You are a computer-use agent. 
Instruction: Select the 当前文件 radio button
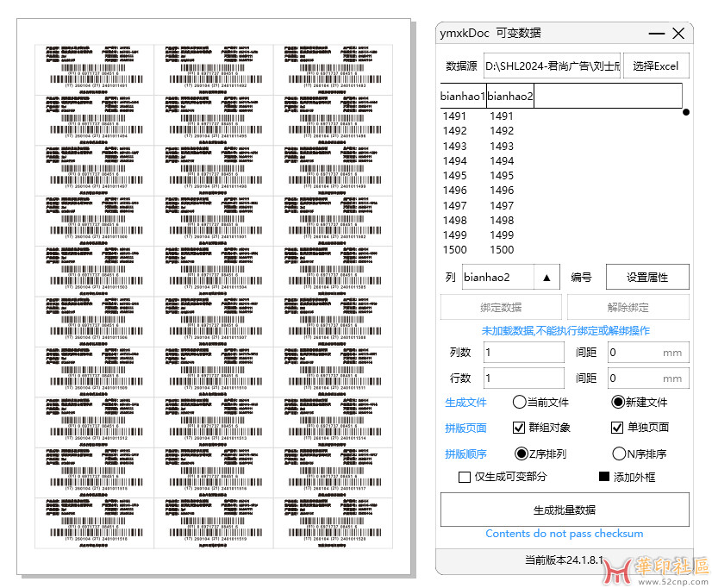[x=519, y=402]
